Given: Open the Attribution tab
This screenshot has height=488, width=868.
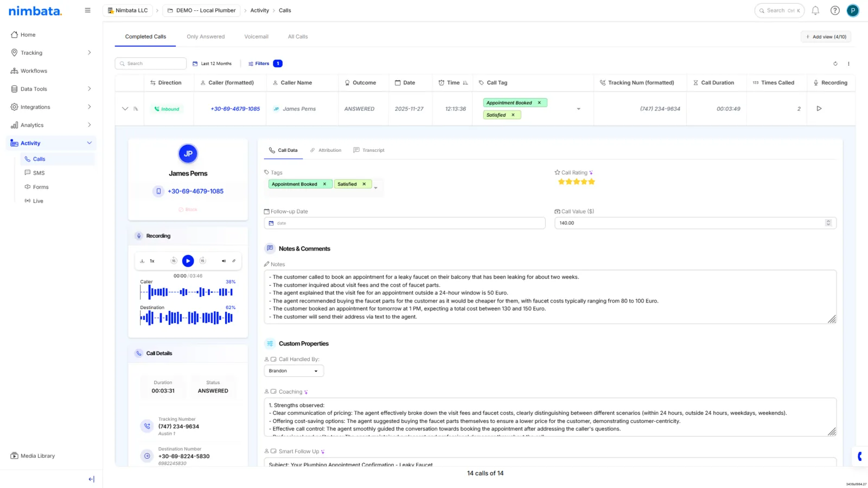Looking at the screenshot, I should (x=325, y=150).
